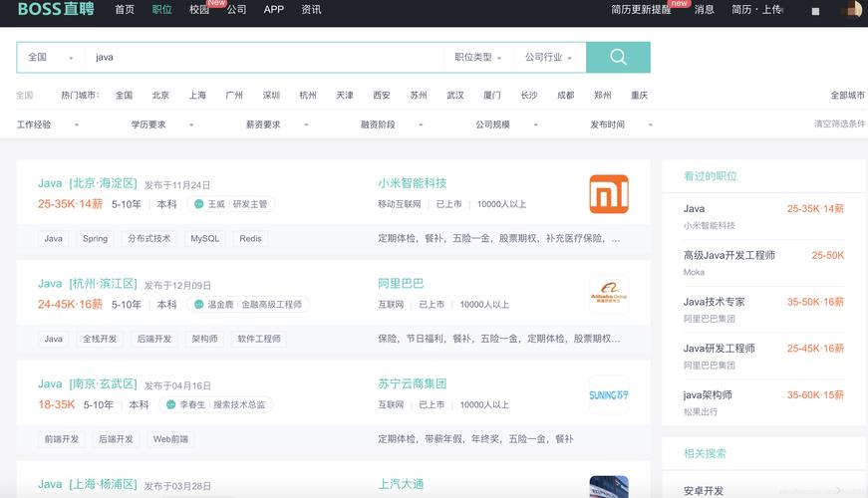868x498 pixels.
Task: Select 上海 from the hot cities
Action: point(197,96)
